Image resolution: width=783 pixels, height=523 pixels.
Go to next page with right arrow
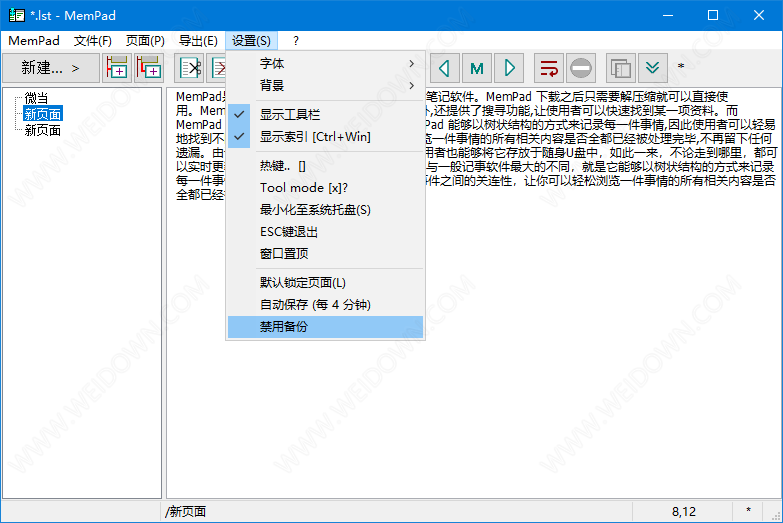[509, 67]
